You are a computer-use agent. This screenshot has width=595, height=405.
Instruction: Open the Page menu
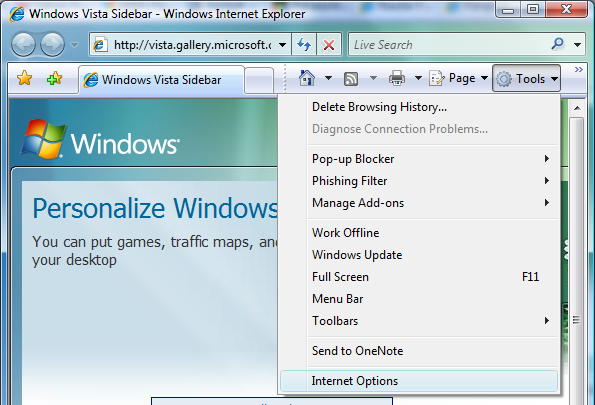pyautogui.click(x=458, y=79)
